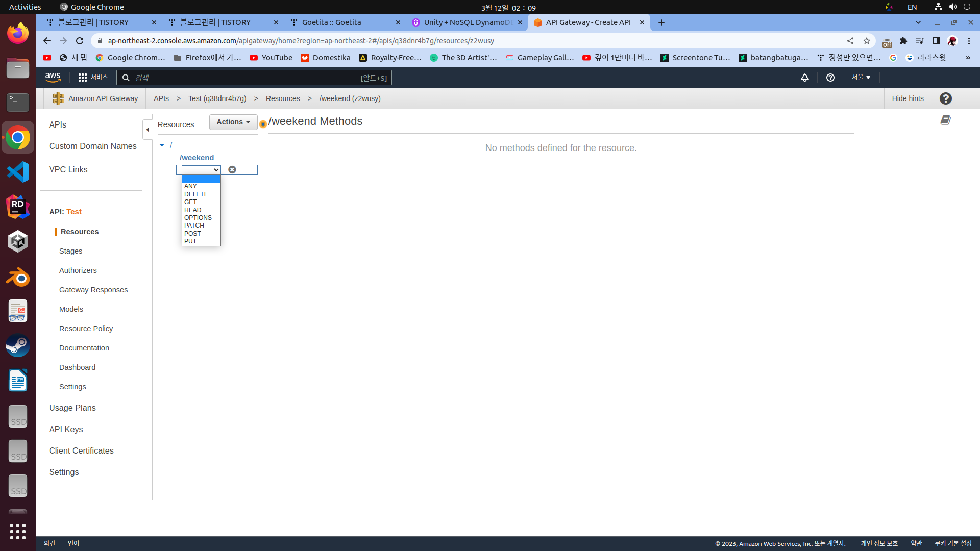
Task: Cancel method creation with the x icon
Action: pyautogui.click(x=232, y=170)
